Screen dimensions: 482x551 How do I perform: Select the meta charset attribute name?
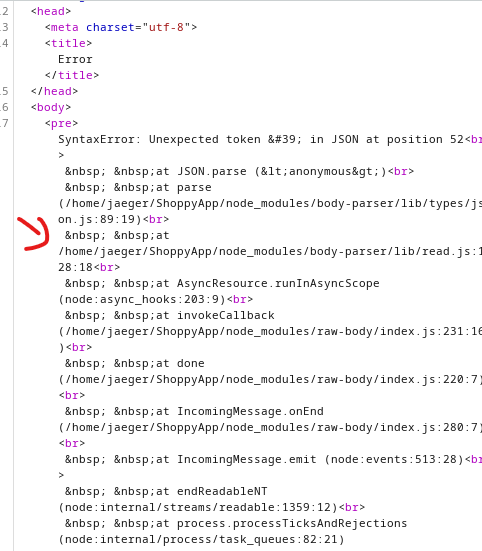[110, 27]
